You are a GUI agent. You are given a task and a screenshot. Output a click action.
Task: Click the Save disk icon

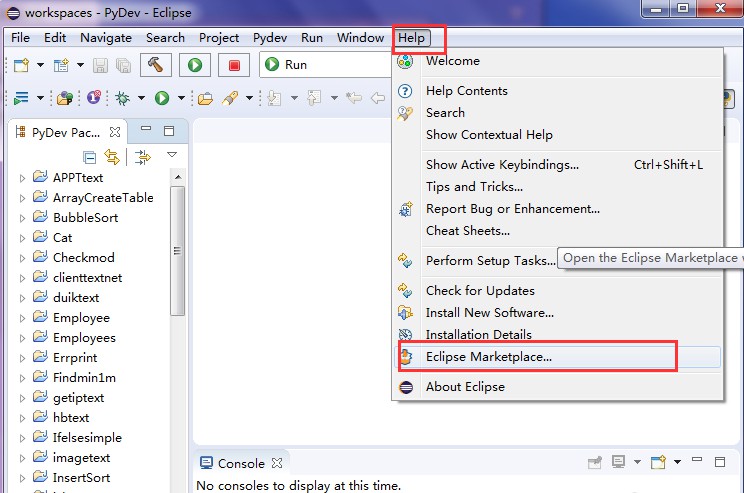100,65
